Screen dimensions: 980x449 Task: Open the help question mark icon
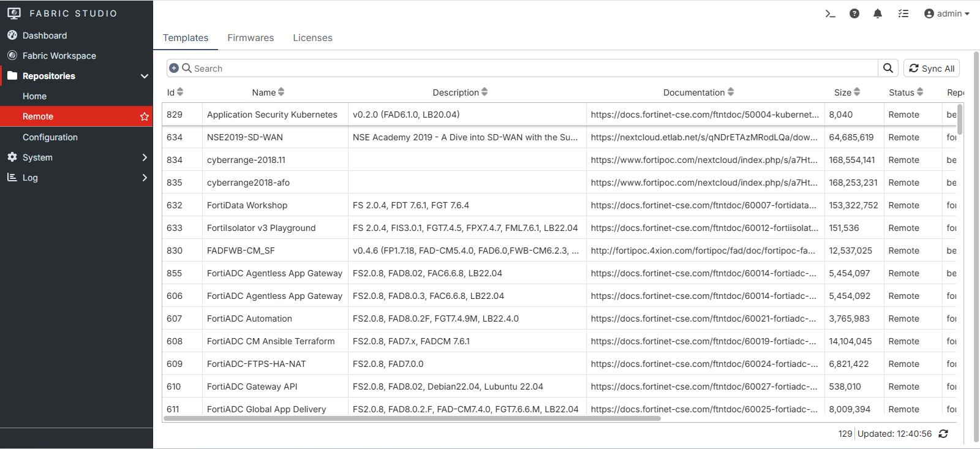pyautogui.click(x=854, y=13)
